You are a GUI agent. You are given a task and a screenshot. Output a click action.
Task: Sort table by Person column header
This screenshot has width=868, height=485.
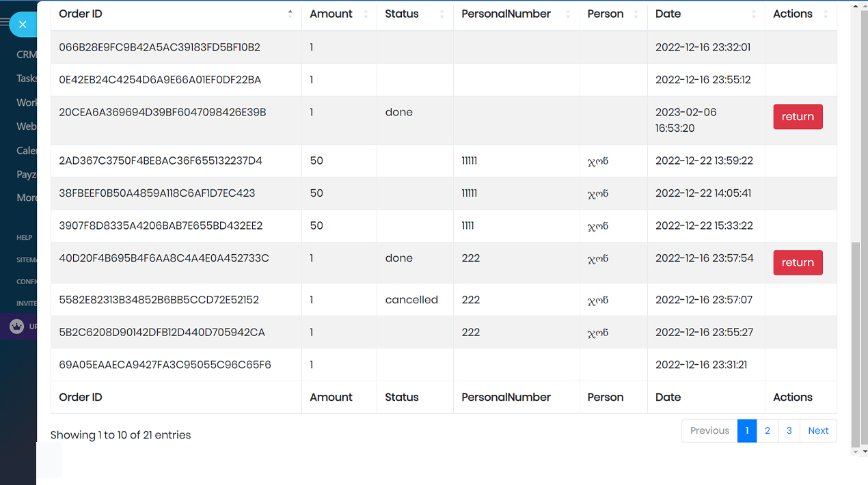point(606,14)
